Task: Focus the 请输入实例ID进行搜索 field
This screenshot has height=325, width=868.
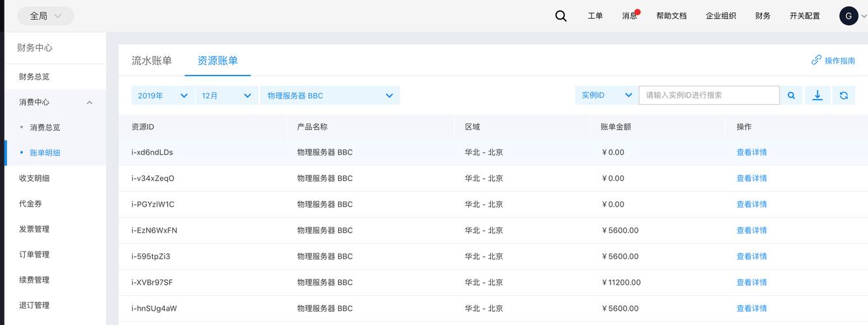Action: click(709, 96)
